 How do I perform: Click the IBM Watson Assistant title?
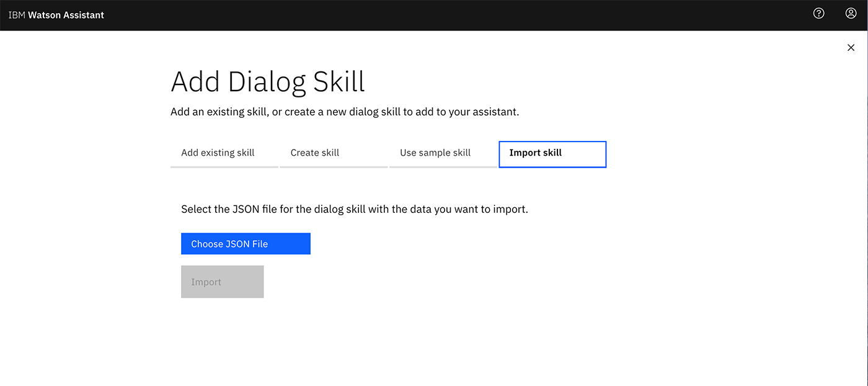(56, 15)
